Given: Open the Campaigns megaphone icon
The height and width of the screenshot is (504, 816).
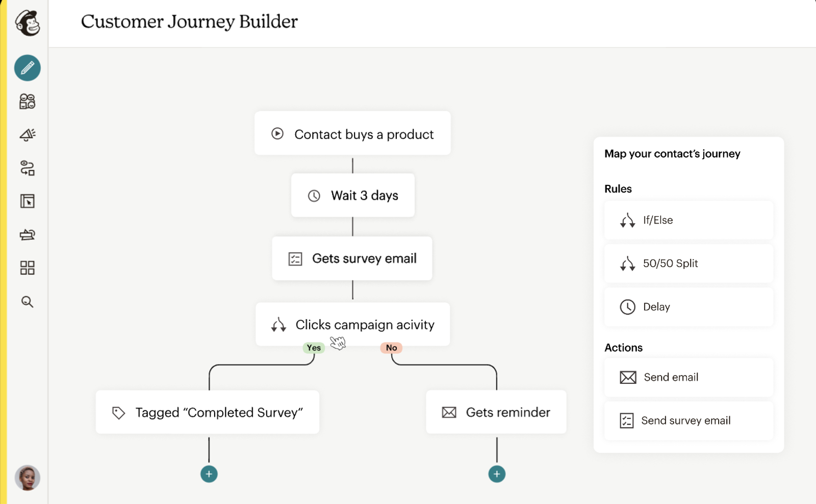Looking at the screenshot, I should [x=28, y=135].
